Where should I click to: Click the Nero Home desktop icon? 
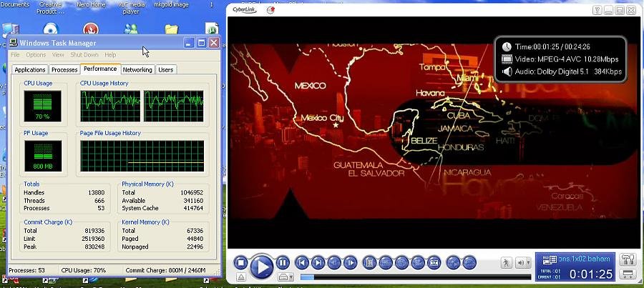[x=91, y=29]
